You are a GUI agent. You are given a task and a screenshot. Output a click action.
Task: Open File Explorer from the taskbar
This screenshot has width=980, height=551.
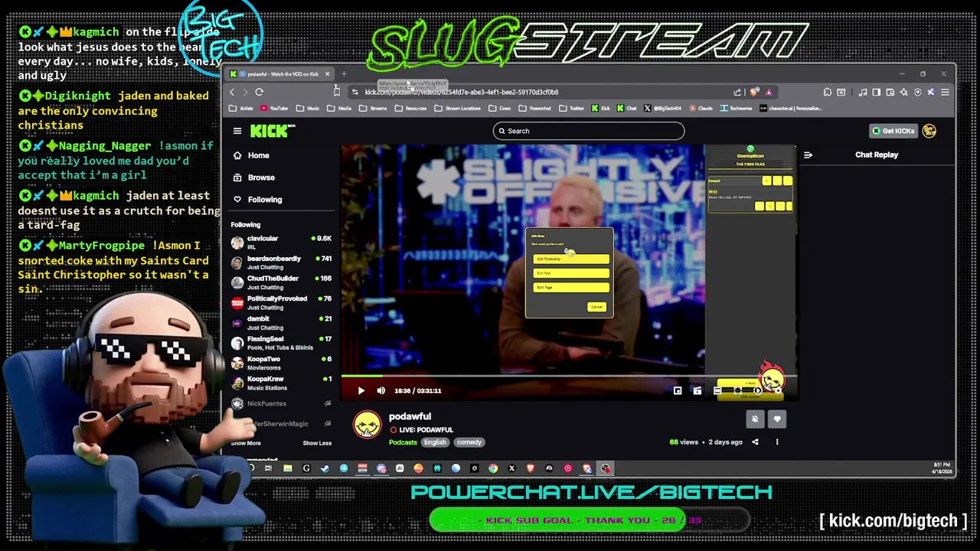click(288, 468)
